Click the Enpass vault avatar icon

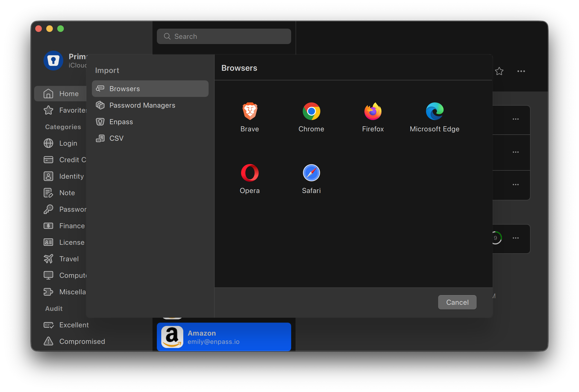tap(53, 61)
